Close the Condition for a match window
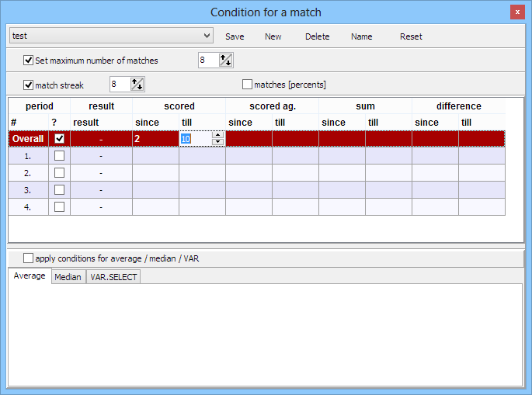This screenshot has width=532, height=395. [517, 12]
